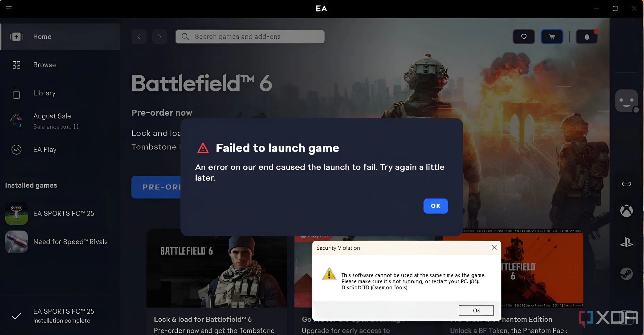Maximize the EA app window
Viewport: 644px width, 335px height.
pyautogui.click(x=615, y=8)
